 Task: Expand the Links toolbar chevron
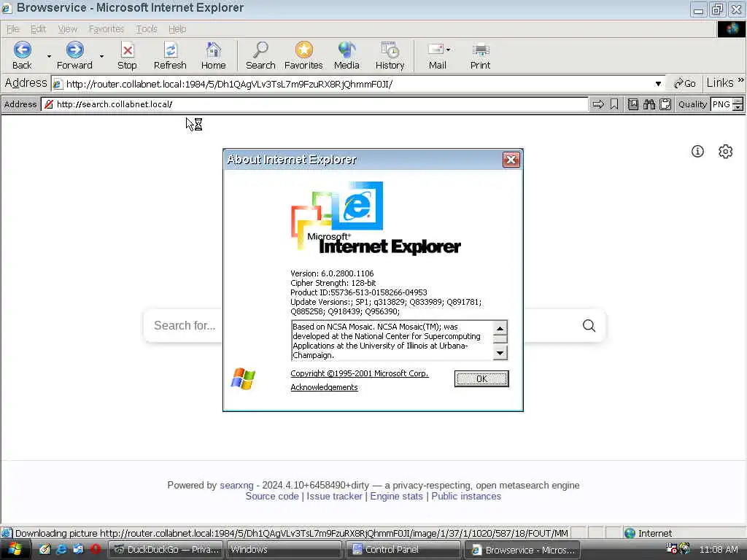741,80
